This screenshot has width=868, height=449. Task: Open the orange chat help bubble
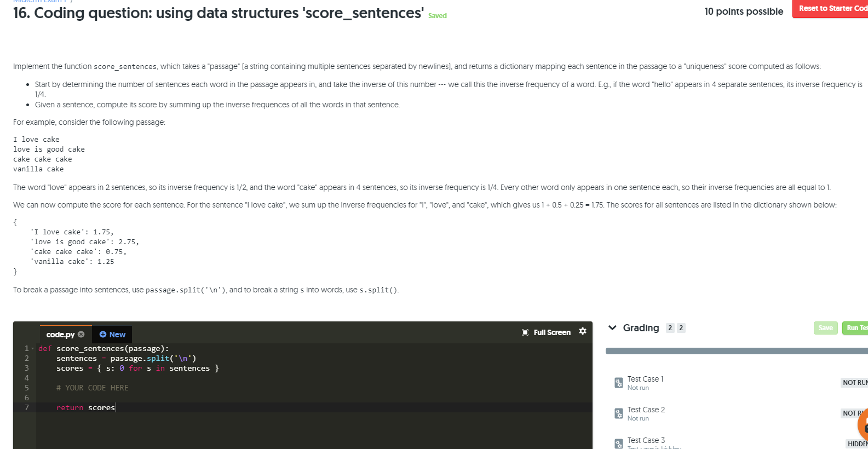coord(864,424)
